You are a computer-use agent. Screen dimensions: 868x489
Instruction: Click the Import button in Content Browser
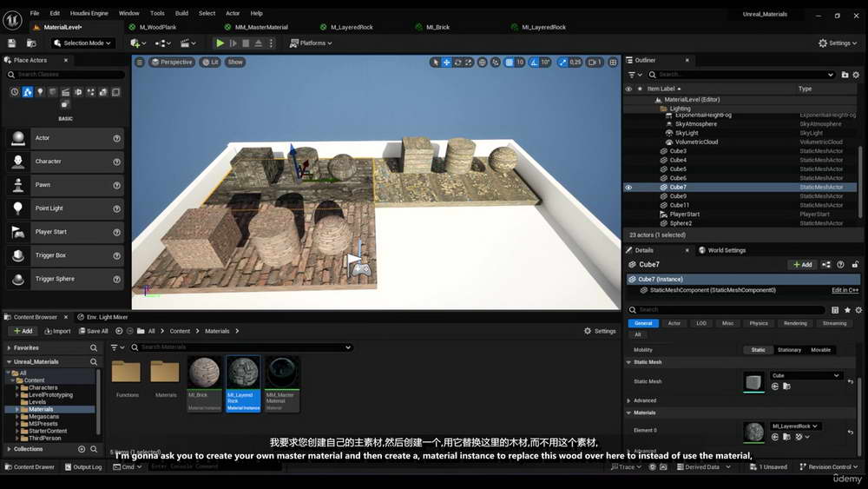pyautogui.click(x=57, y=331)
